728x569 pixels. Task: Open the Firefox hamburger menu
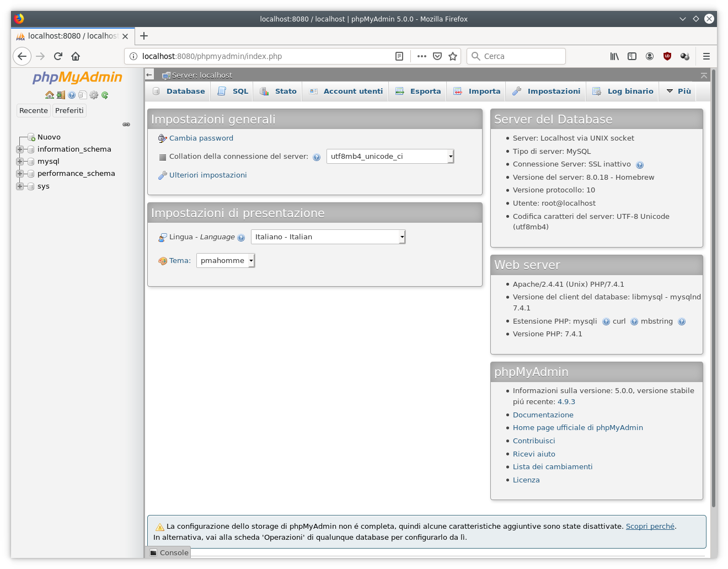[706, 56]
